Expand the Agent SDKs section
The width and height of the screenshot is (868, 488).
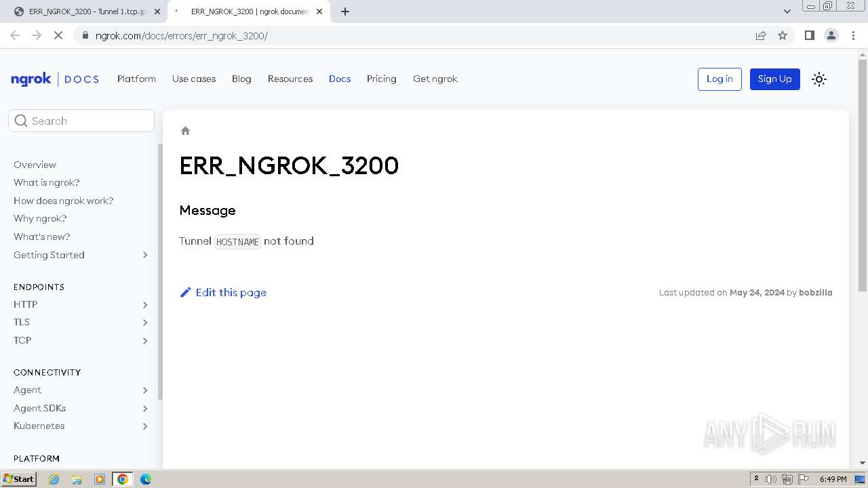[x=145, y=408]
